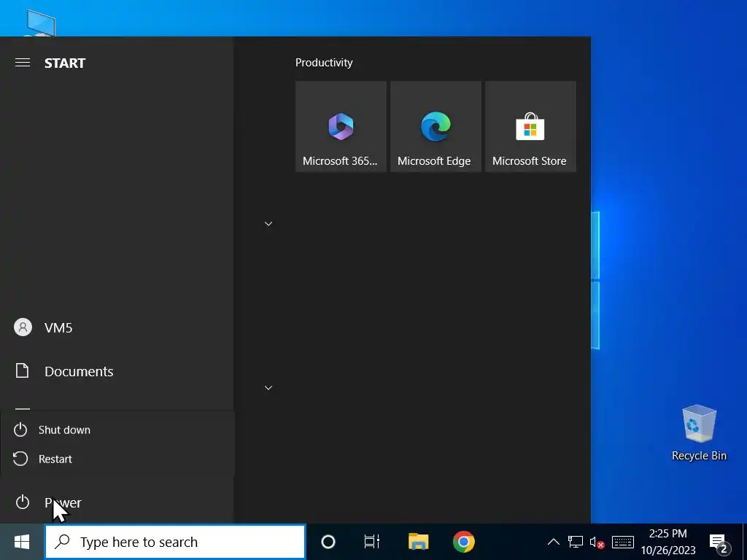Viewport: 747px width, 560px height.
Task: Open the VM5 user account menu
Action: click(117, 327)
